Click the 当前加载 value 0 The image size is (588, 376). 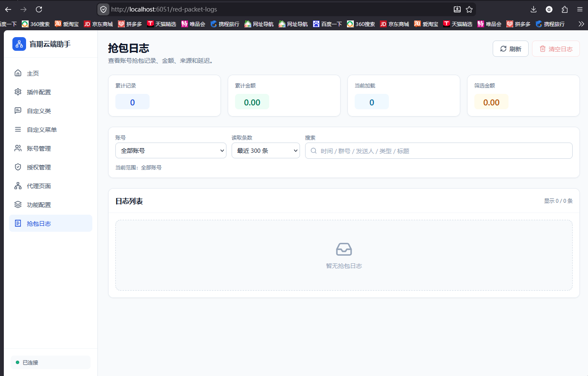372,102
